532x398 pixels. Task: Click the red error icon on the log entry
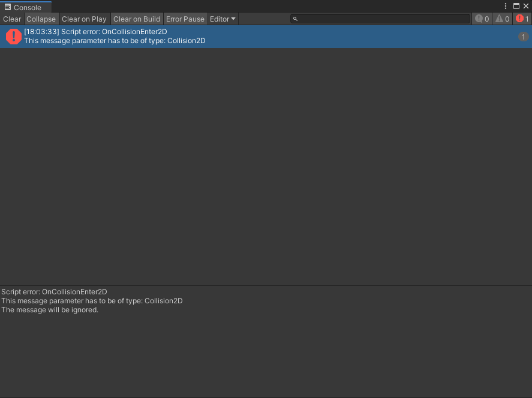[13, 37]
